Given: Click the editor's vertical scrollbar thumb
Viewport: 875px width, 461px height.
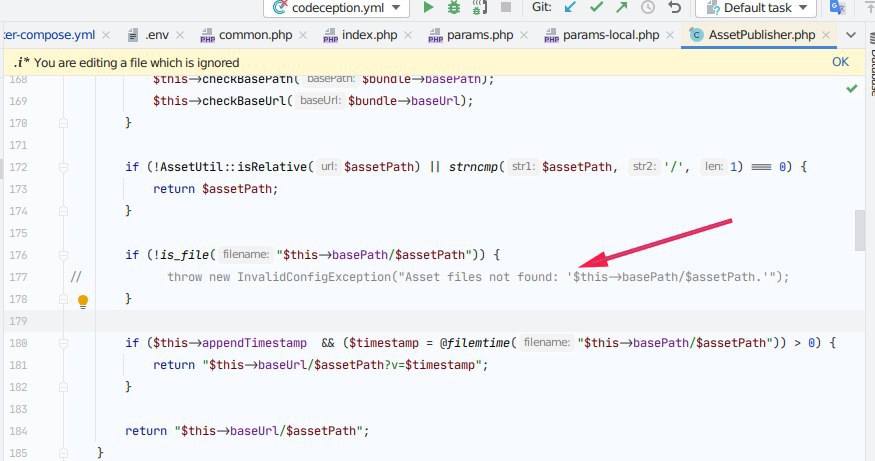Looking at the screenshot, I should point(860,230).
